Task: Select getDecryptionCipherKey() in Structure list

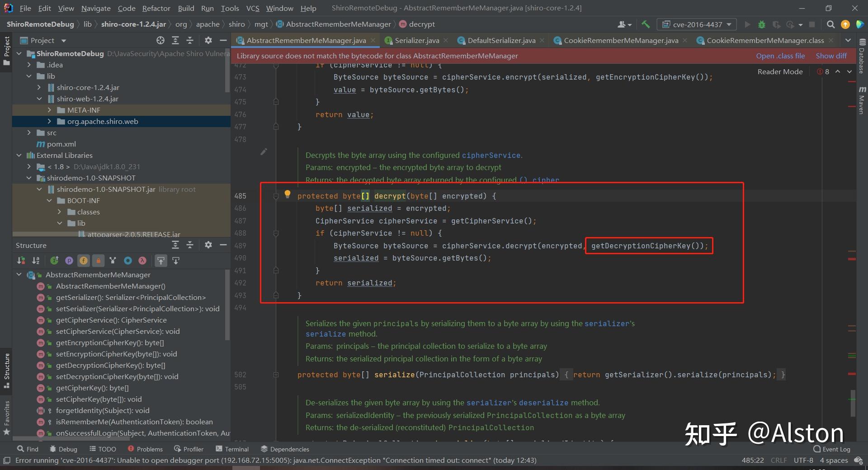Action: point(110,366)
